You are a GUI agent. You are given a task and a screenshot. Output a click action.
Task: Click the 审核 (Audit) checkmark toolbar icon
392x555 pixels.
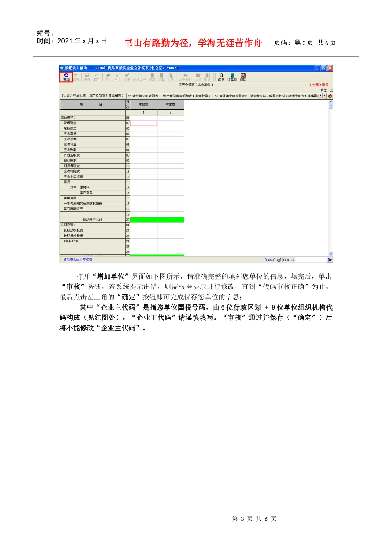(118, 77)
